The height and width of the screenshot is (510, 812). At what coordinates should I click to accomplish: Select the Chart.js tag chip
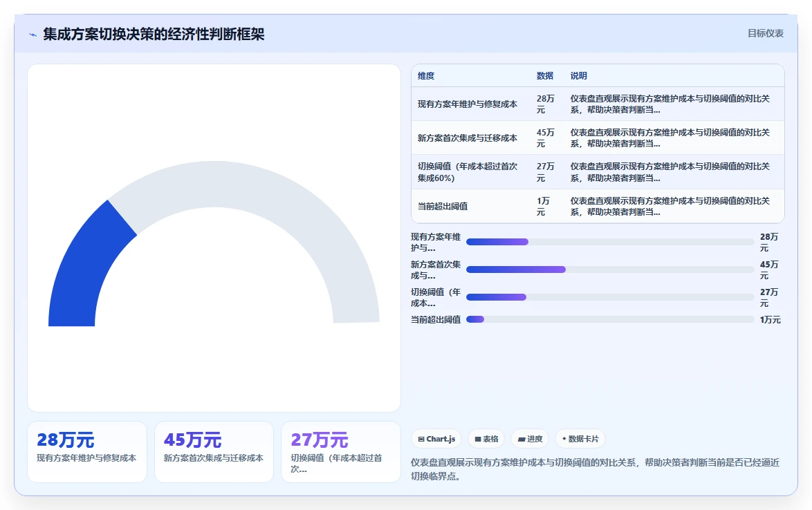point(436,439)
